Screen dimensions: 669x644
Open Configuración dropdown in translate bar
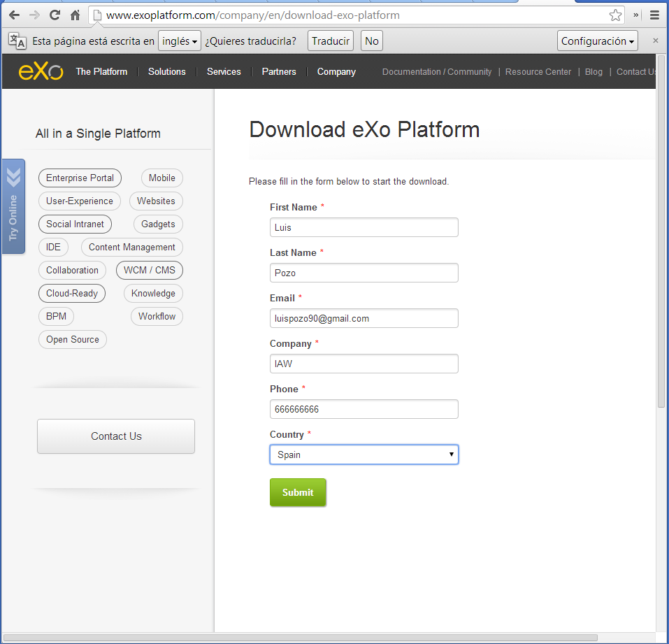[598, 41]
